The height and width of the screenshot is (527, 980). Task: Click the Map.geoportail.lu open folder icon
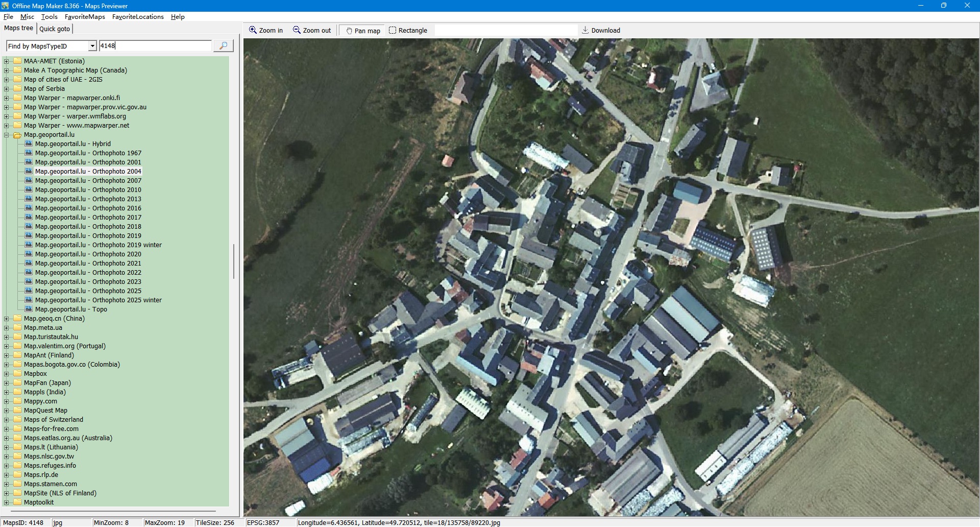tap(17, 135)
